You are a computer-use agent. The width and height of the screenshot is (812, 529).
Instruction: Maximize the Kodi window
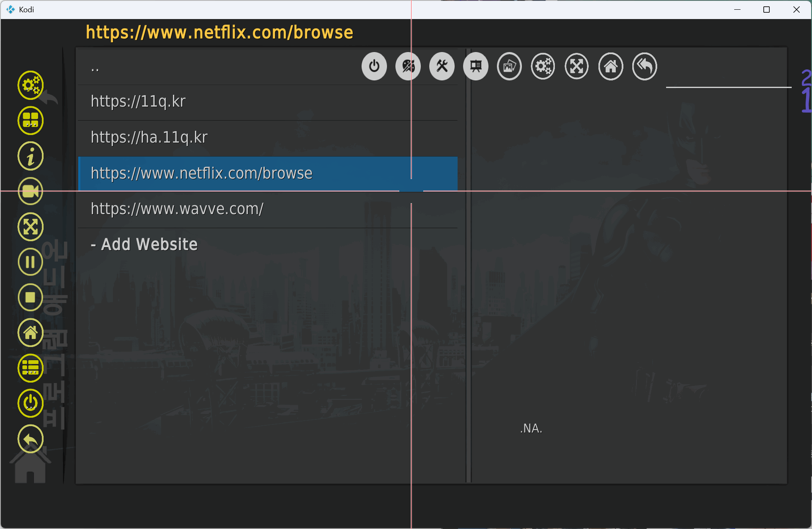tap(766, 9)
